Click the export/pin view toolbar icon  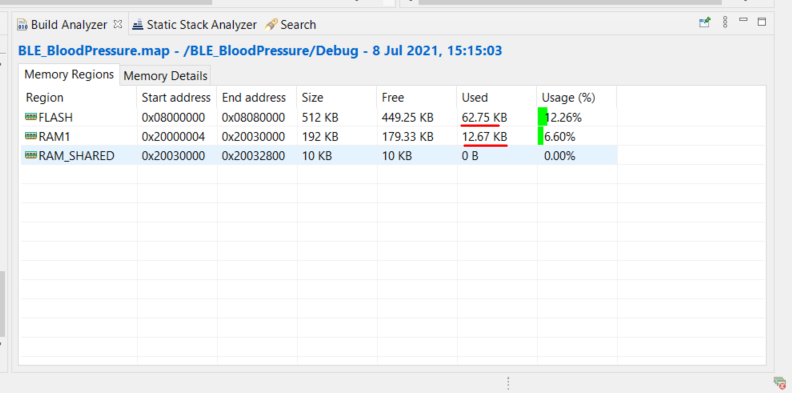(x=705, y=22)
